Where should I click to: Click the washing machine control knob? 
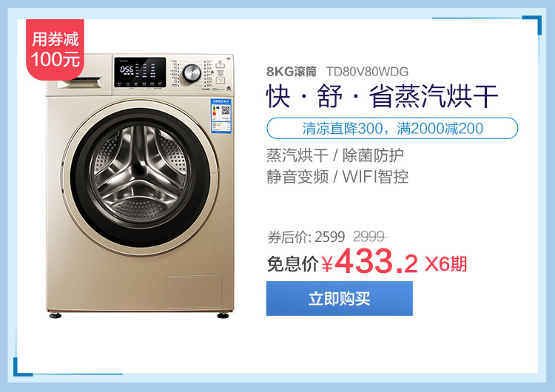pos(192,73)
